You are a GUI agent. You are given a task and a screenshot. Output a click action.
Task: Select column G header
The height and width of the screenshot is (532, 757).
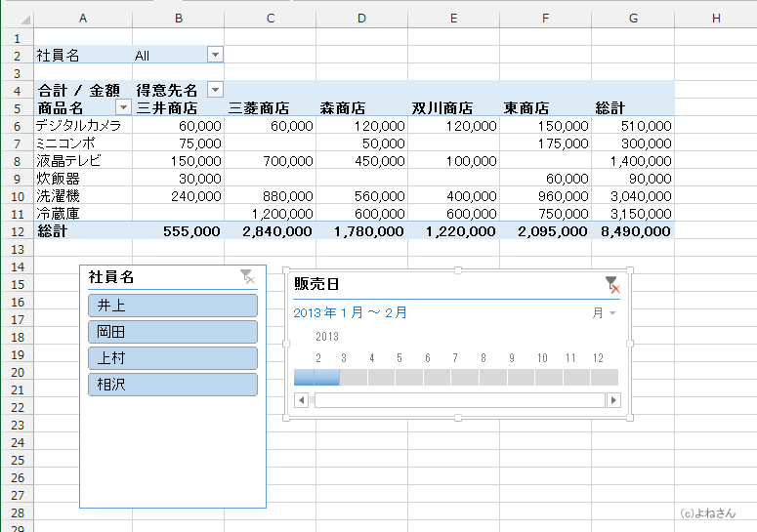point(633,19)
